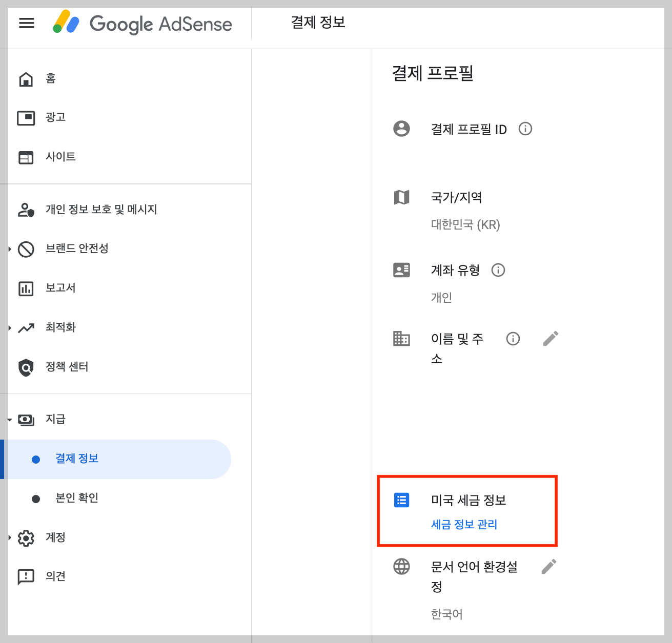The height and width of the screenshot is (643, 672).
Task: Click the 의견 feedback icon
Action: [26, 576]
